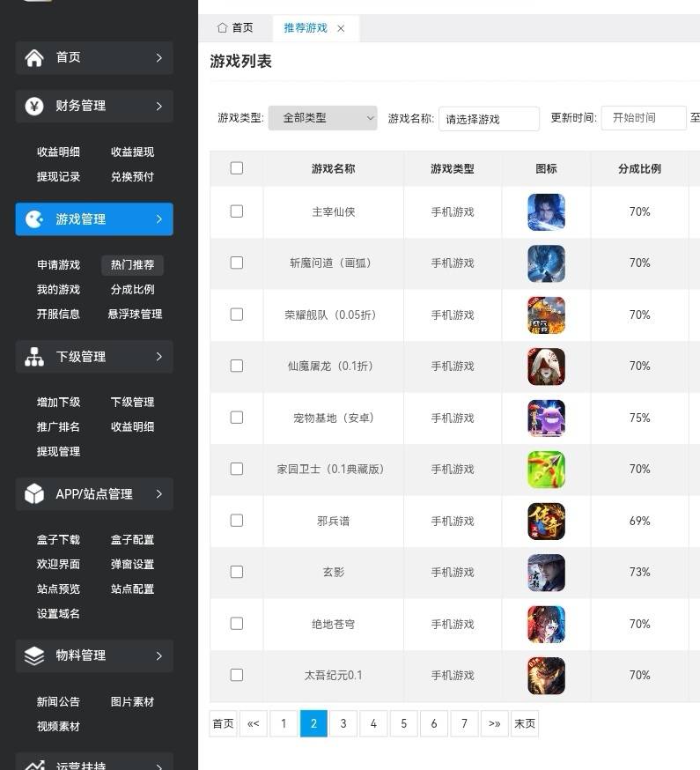Jump to 末页 last page
The width and height of the screenshot is (700, 770).
[x=525, y=723]
